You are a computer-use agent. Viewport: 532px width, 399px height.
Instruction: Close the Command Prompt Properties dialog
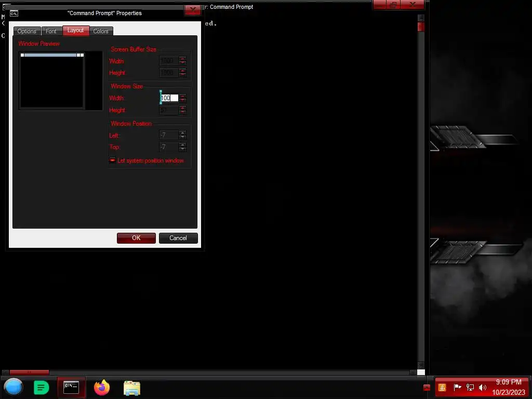[x=193, y=10]
